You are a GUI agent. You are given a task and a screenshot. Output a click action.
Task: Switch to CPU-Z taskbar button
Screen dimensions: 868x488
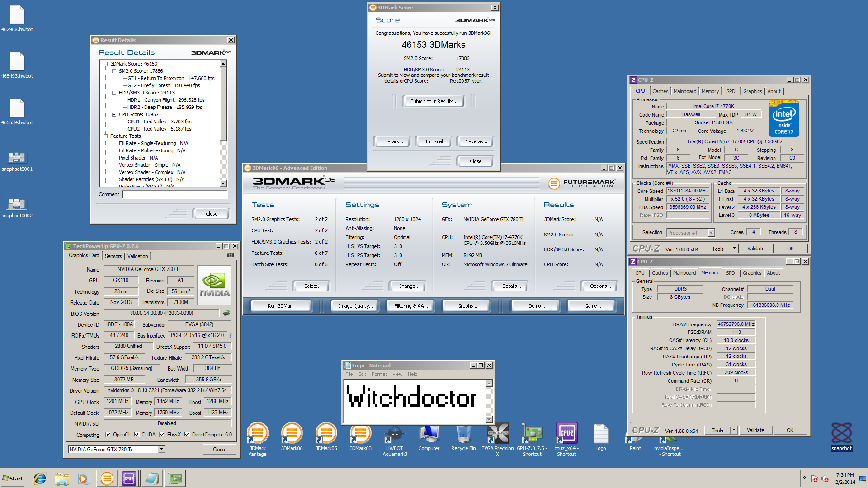(x=129, y=479)
